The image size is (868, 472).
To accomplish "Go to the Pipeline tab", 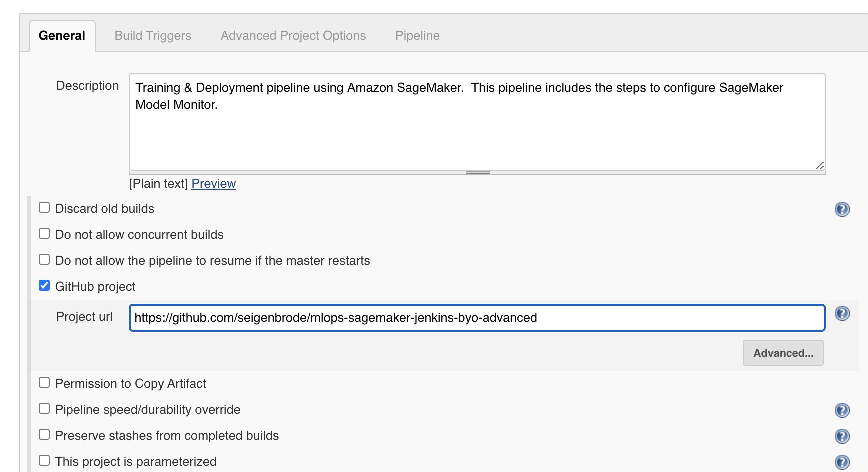I will click(417, 36).
